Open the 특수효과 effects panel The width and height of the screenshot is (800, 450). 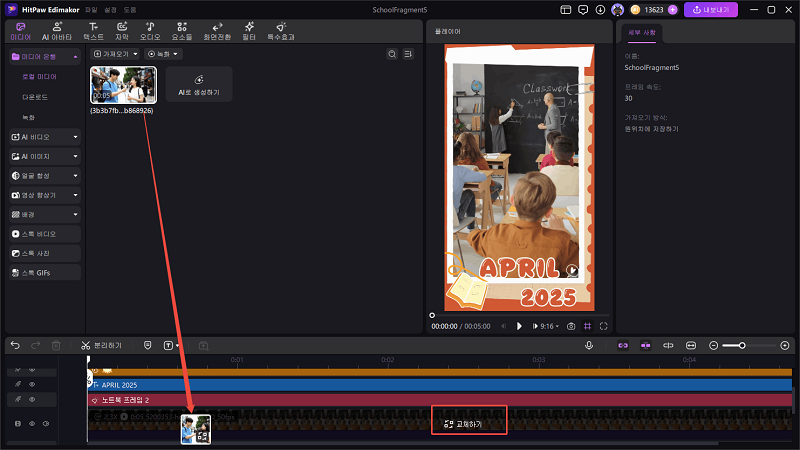[281, 30]
